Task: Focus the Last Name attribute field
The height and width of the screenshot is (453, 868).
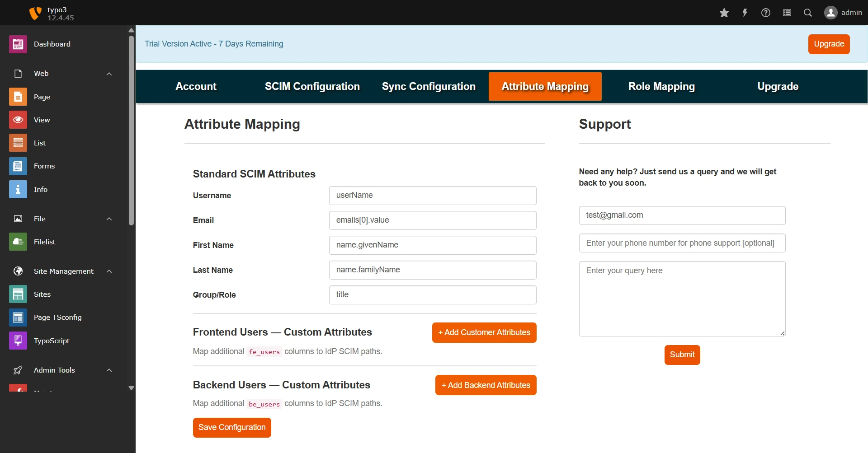Action: [x=433, y=270]
